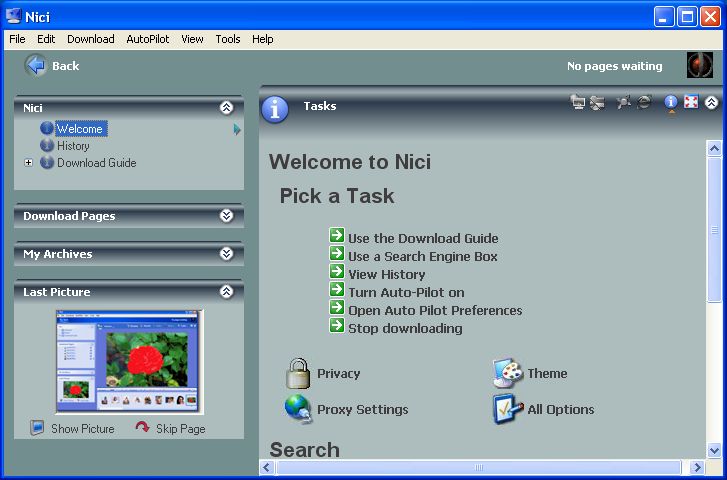
Task: Expand the Download Pages panel
Action: pyautogui.click(x=226, y=216)
